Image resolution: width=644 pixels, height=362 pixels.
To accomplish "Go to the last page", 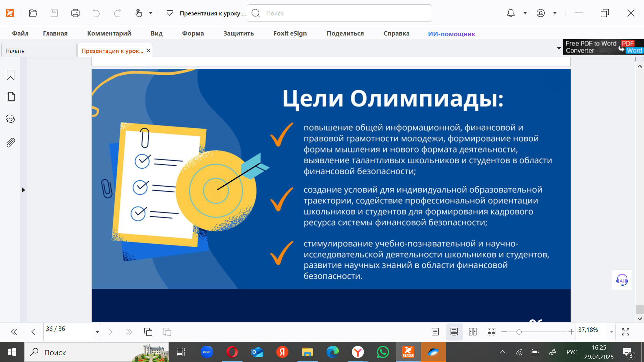I will [x=129, y=332].
